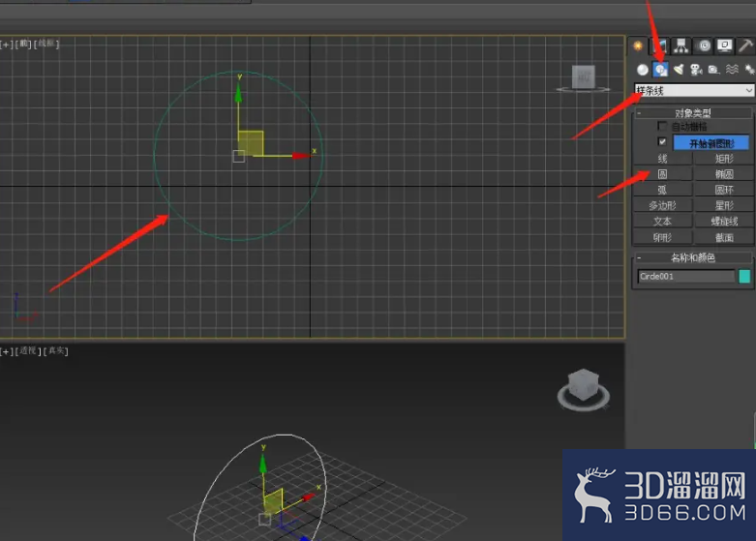Image resolution: width=756 pixels, height=541 pixels.
Task: Choose the 椭圆 spline tool
Action: (x=724, y=174)
